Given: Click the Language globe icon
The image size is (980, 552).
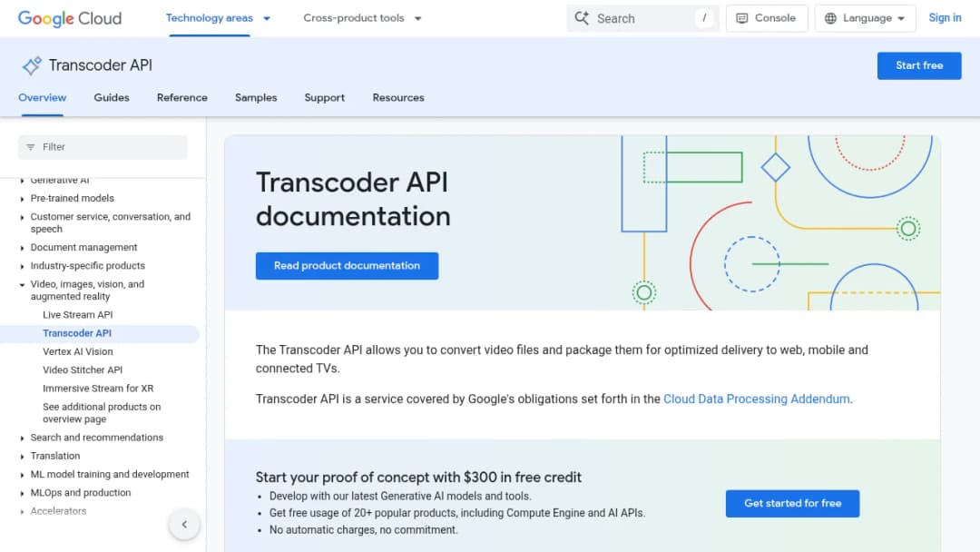Looking at the screenshot, I should (830, 18).
